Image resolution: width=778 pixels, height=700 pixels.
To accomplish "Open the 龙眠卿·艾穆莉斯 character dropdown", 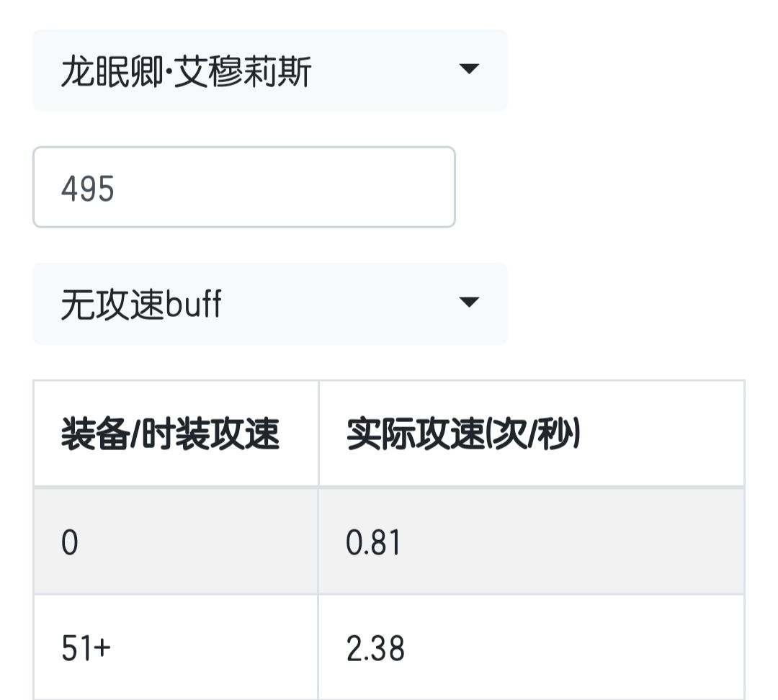I will pyautogui.click(x=269, y=71).
